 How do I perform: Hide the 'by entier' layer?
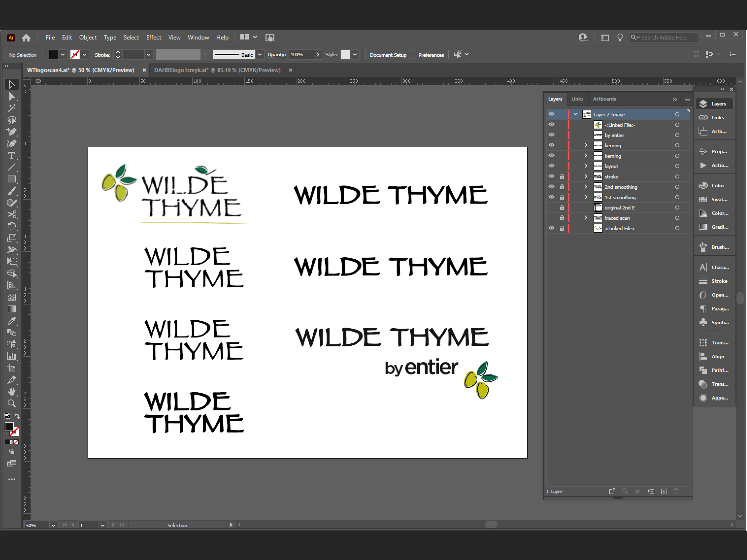(551, 135)
